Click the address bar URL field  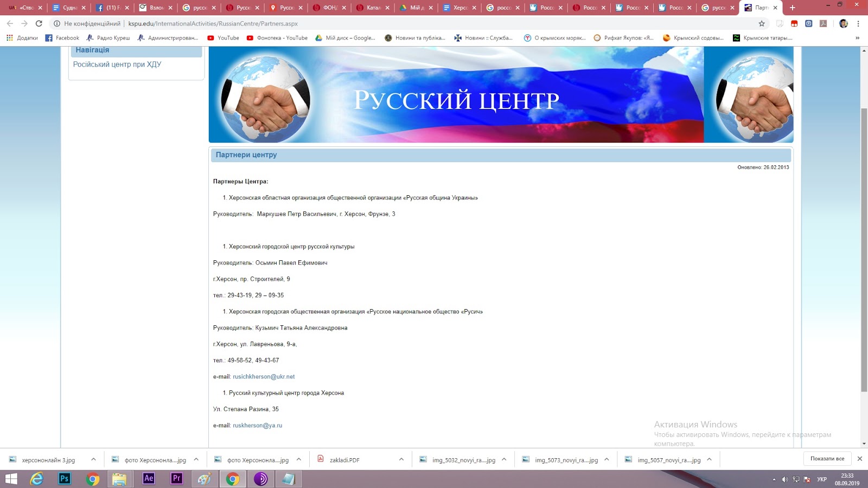pyautogui.click(x=380, y=23)
